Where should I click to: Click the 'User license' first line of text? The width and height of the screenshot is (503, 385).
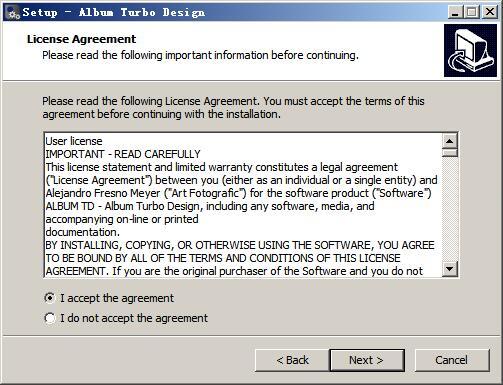(74, 141)
